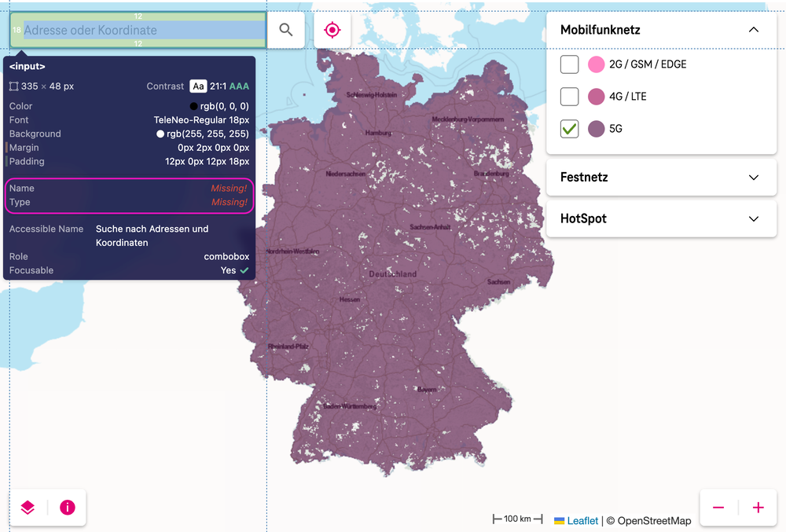The height and width of the screenshot is (532, 786).
Task: Open the Leaflet attribution link
Action: [x=582, y=520]
